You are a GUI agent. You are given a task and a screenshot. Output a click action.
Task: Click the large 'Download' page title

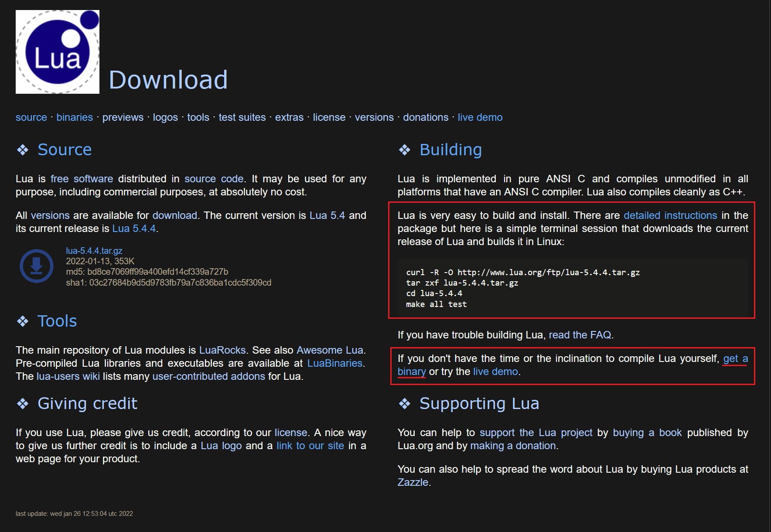point(168,80)
